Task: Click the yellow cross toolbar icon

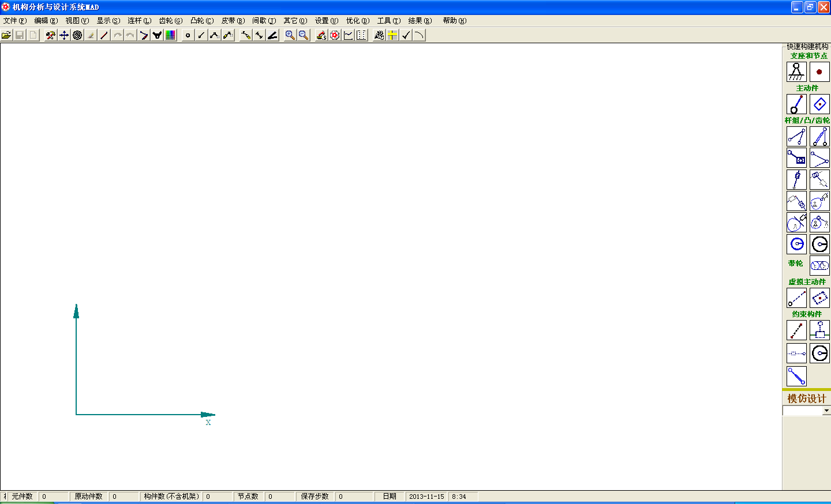Action: pyautogui.click(x=392, y=35)
